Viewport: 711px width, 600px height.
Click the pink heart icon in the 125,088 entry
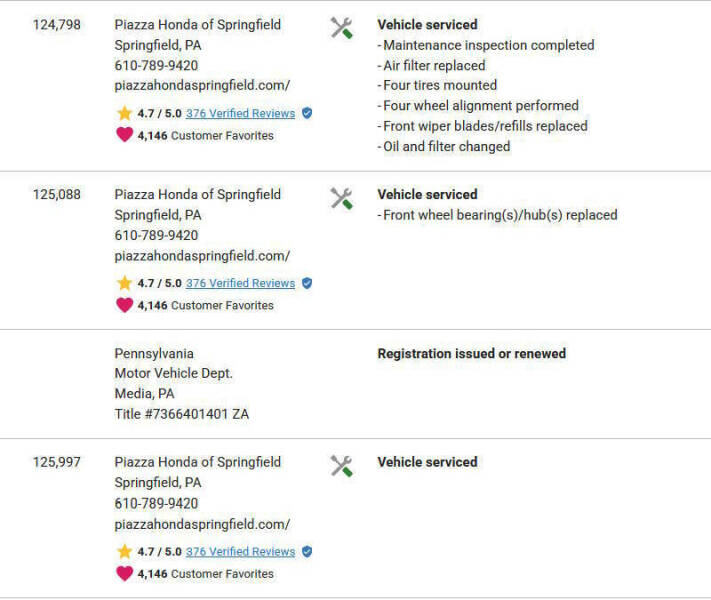coord(125,305)
